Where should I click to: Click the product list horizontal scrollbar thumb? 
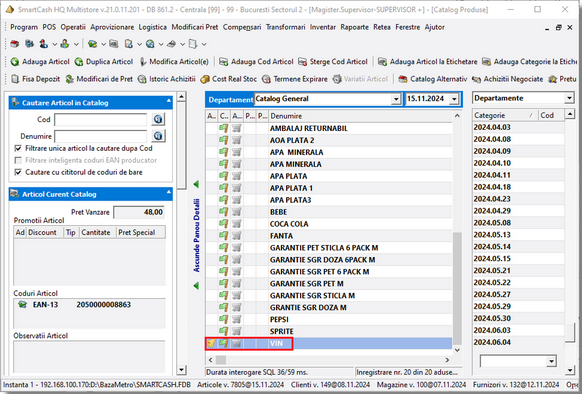(221, 360)
